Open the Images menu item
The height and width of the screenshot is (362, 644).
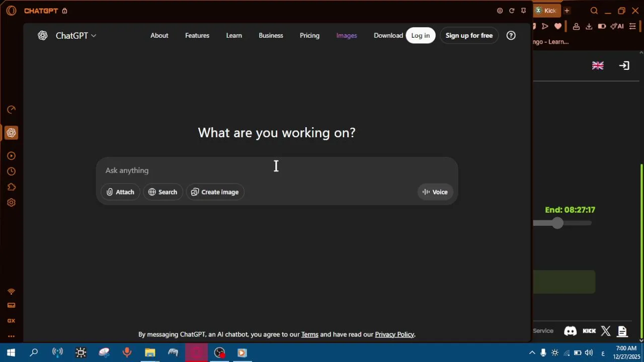pos(347,36)
